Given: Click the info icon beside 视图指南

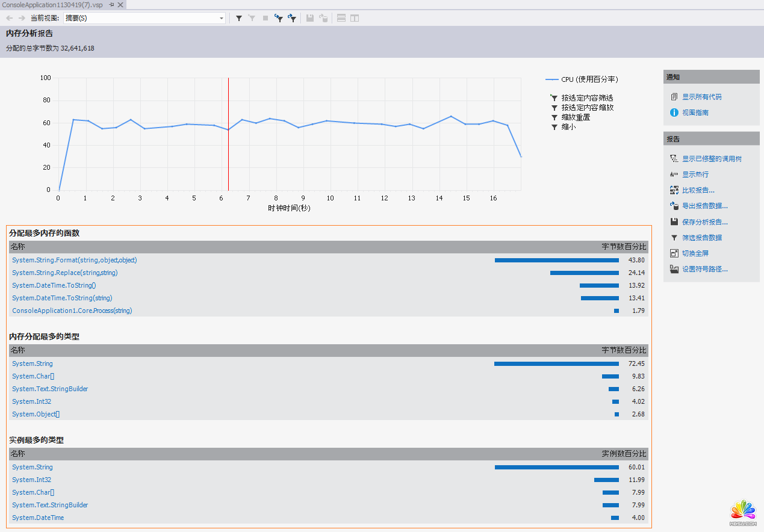Looking at the screenshot, I should pos(674,113).
